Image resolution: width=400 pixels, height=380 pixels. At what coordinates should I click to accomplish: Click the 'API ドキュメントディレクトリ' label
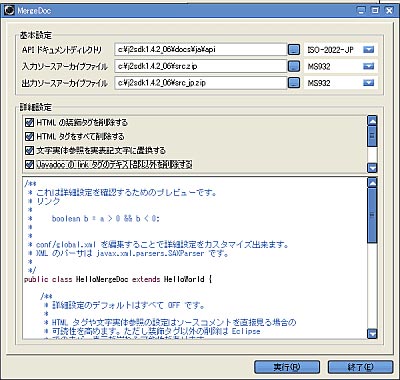coord(62,50)
